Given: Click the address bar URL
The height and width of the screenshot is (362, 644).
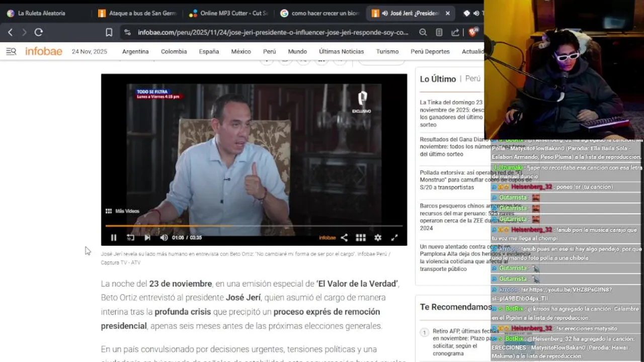Looking at the screenshot, I should pos(273,32).
